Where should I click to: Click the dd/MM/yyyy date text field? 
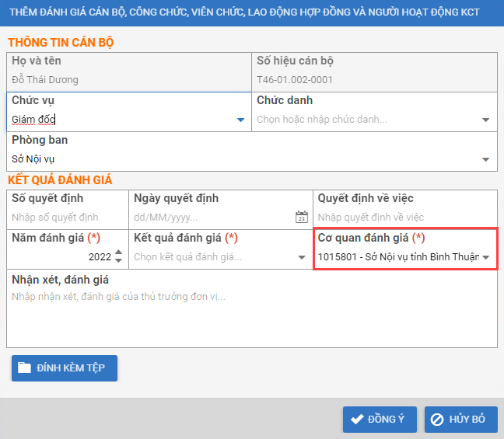[210, 218]
